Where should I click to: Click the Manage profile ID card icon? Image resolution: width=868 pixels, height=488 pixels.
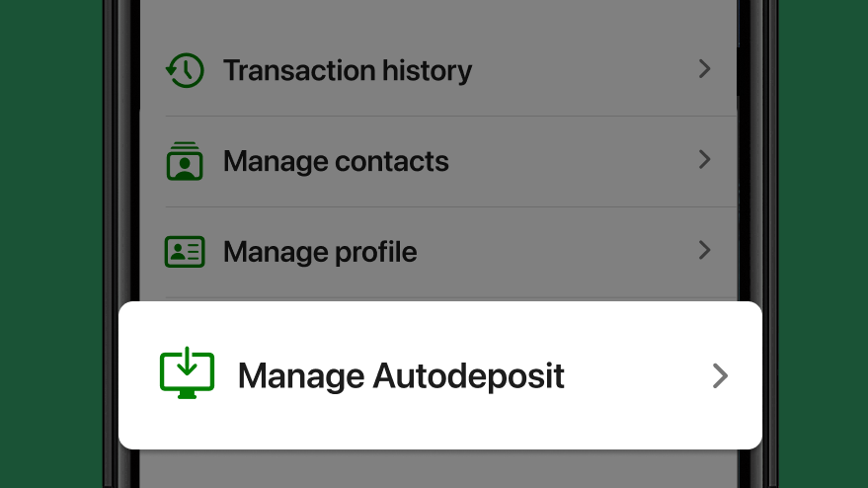185,252
